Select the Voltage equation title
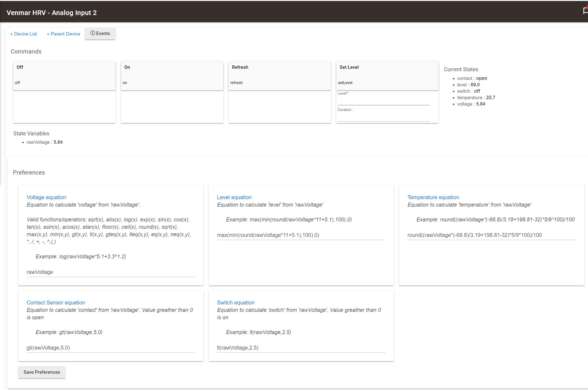 46,197
